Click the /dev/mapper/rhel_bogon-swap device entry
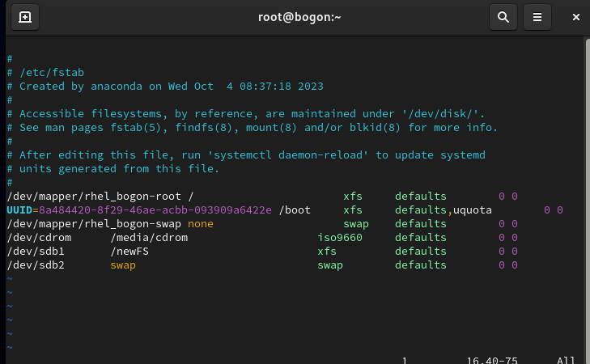The width and height of the screenshot is (590, 364). (x=93, y=223)
